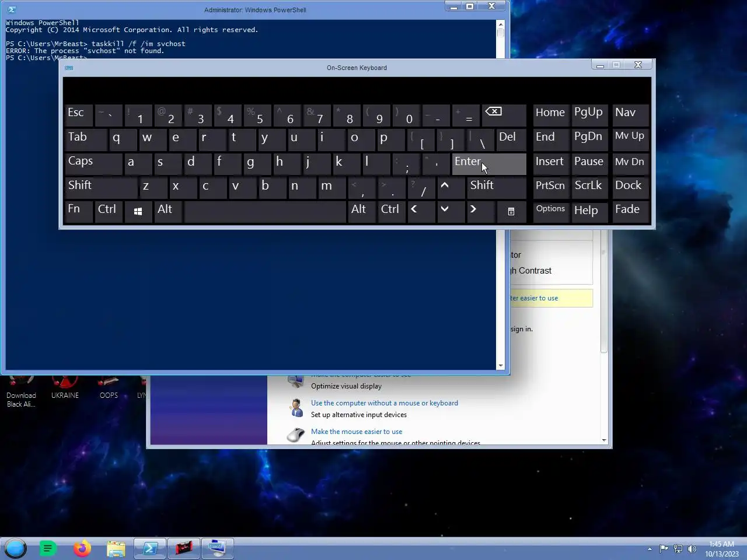Click the Action Center flag tray icon
The height and width of the screenshot is (560, 747).
click(x=664, y=548)
